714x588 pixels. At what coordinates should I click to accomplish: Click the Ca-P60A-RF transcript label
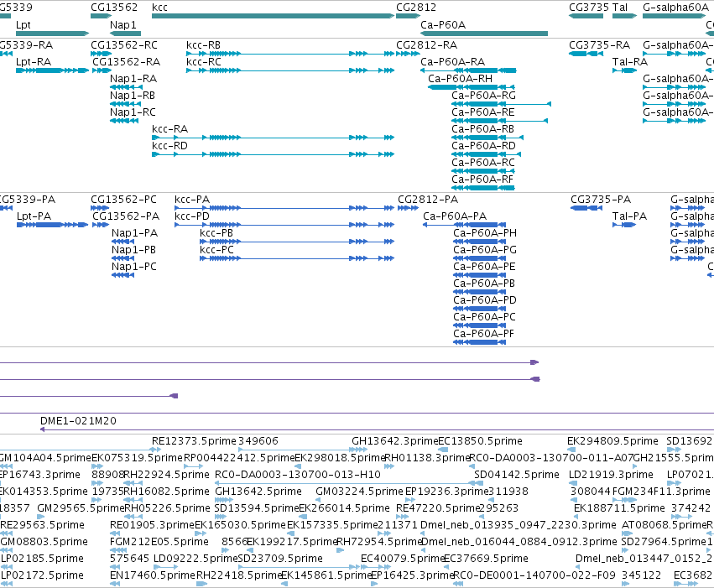coord(482,180)
